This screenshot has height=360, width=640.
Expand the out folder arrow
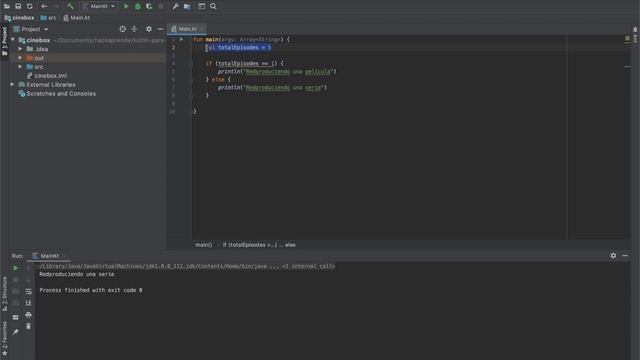coord(20,58)
